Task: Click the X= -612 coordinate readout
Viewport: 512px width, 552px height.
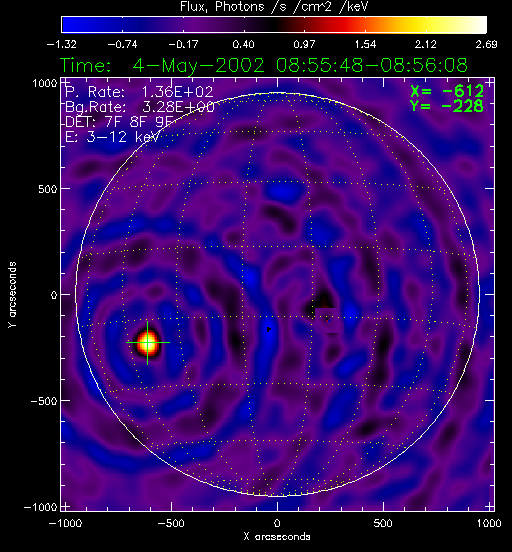Action: point(447,91)
